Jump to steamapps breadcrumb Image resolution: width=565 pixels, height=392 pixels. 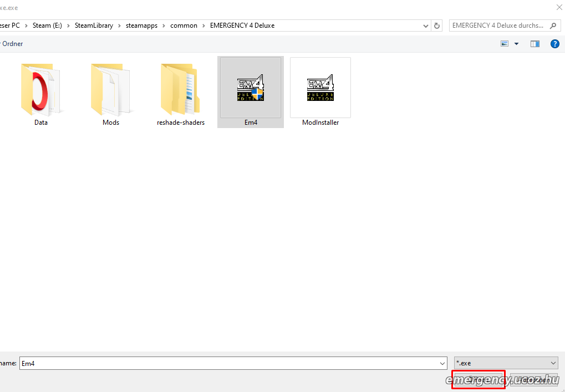click(x=141, y=26)
